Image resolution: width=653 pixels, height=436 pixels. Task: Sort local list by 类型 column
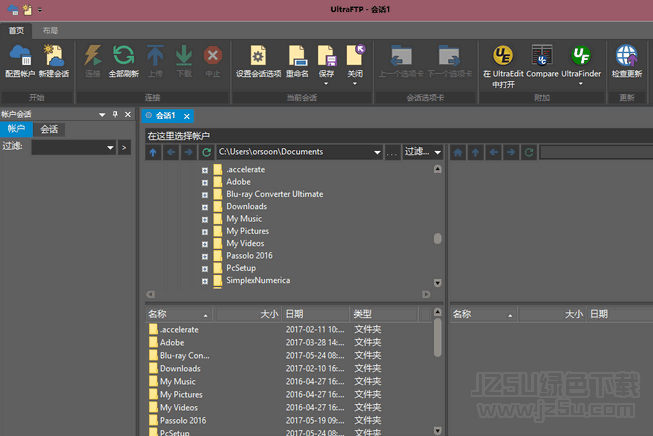(384, 314)
